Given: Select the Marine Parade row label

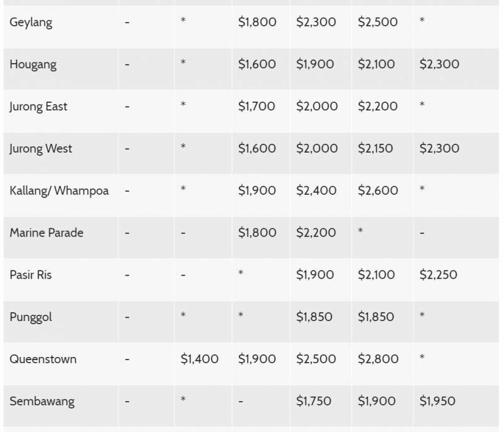Looking at the screenshot, I should coord(47,233).
